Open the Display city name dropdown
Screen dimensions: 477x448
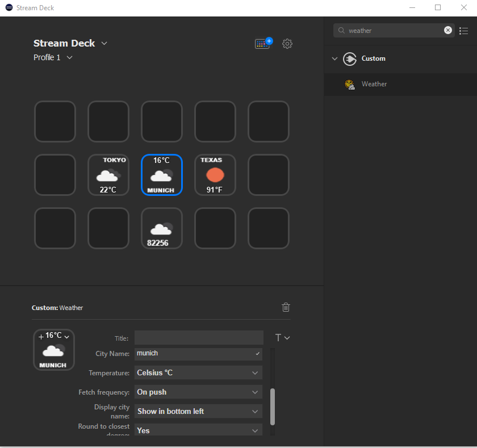pos(198,411)
